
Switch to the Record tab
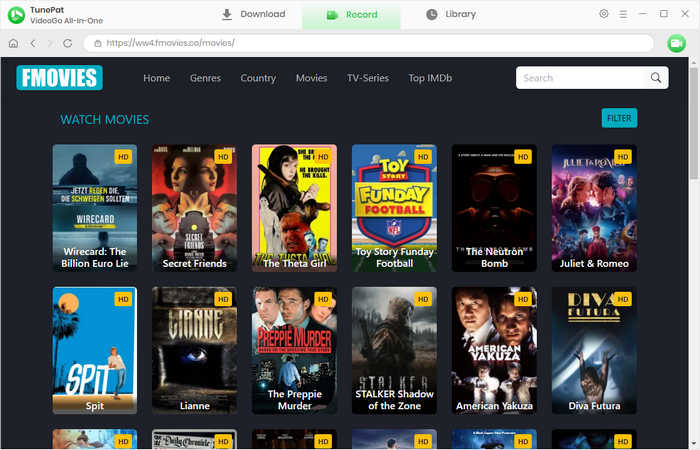pyautogui.click(x=351, y=15)
